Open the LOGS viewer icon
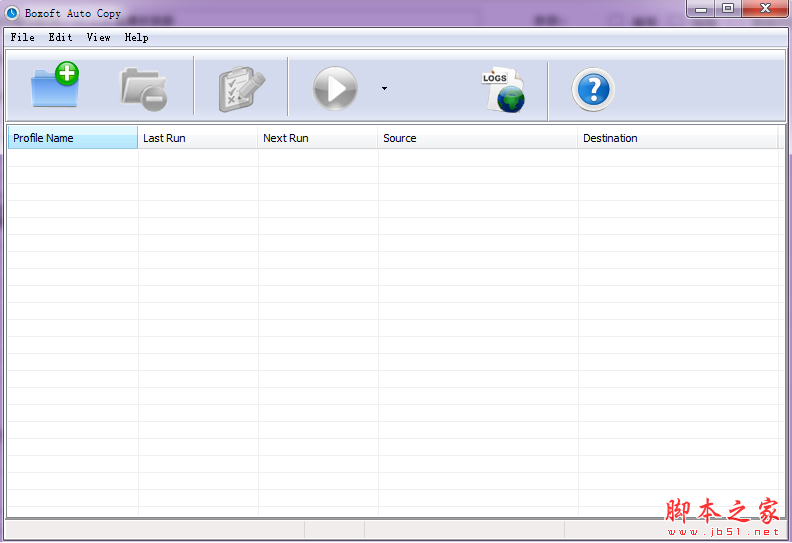Screen dimensions: 792x543 pos(502,90)
